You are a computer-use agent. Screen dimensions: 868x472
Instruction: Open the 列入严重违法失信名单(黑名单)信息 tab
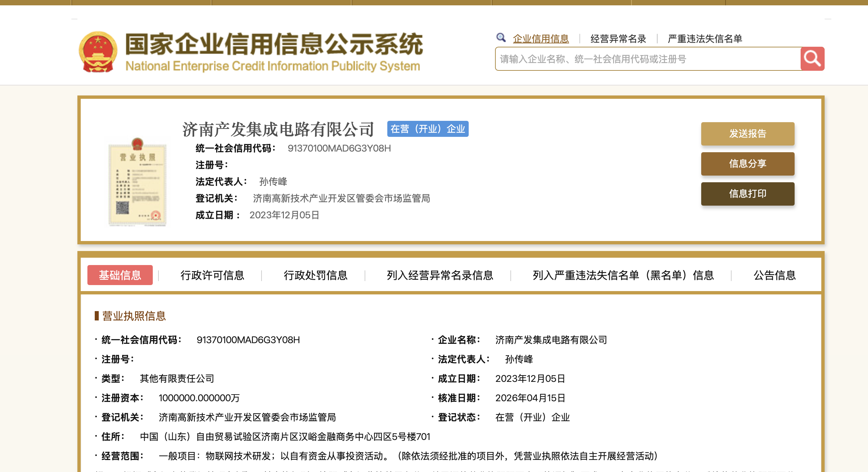click(623, 275)
